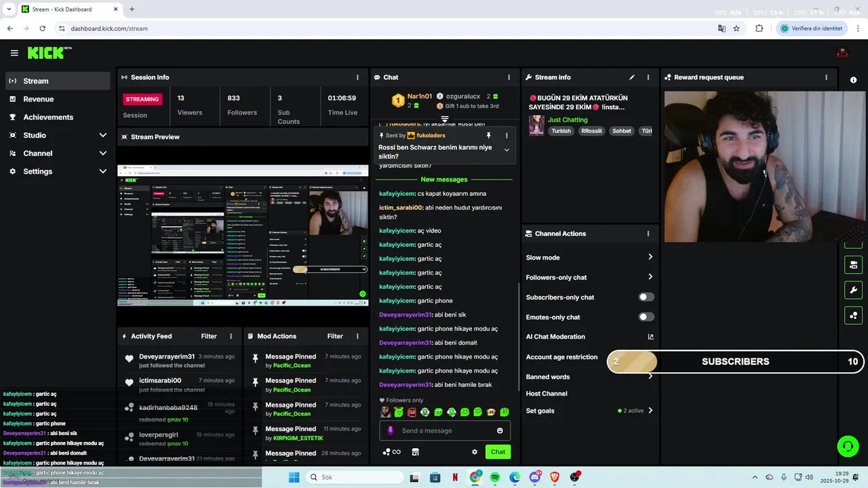Select Stream in the sidebar
This screenshot has width=868, height=488.
point(57,81)
